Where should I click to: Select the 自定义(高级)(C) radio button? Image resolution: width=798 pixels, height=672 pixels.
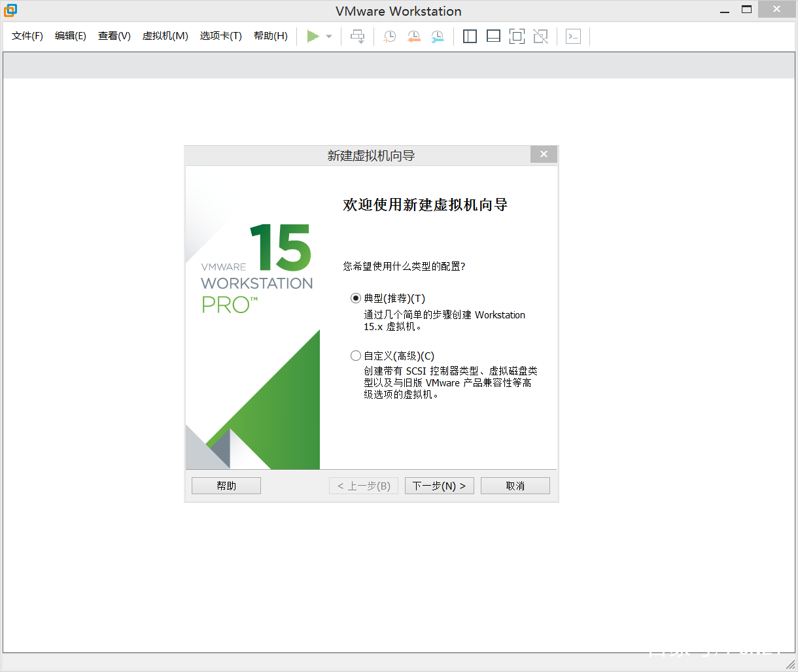pyautogui.click(x=356, y=356)
